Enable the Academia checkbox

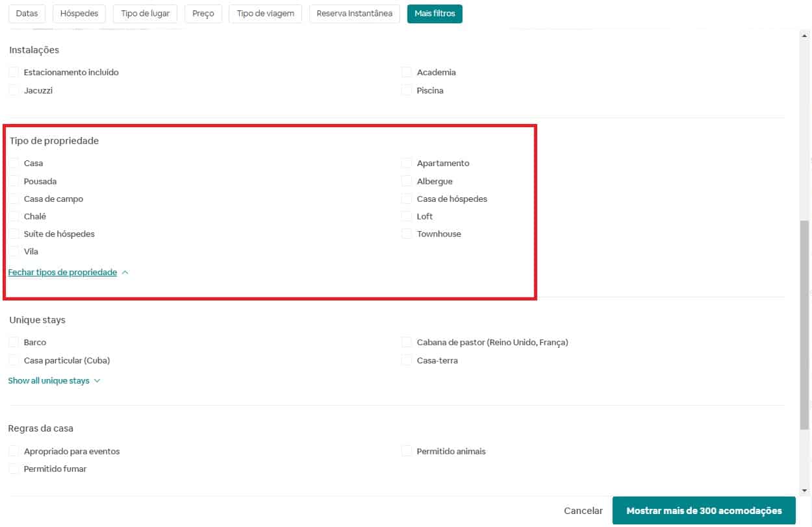coord(407,72)
